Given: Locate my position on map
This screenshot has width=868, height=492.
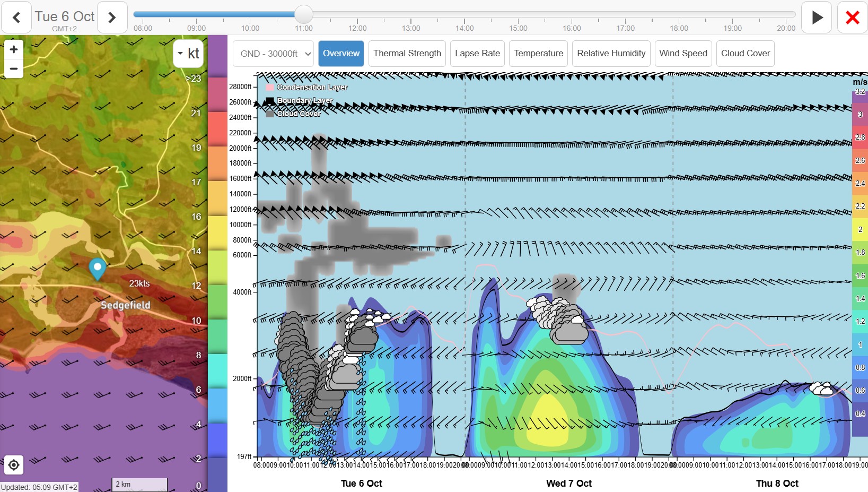Looking at the screenshot, I should (14, 465).
